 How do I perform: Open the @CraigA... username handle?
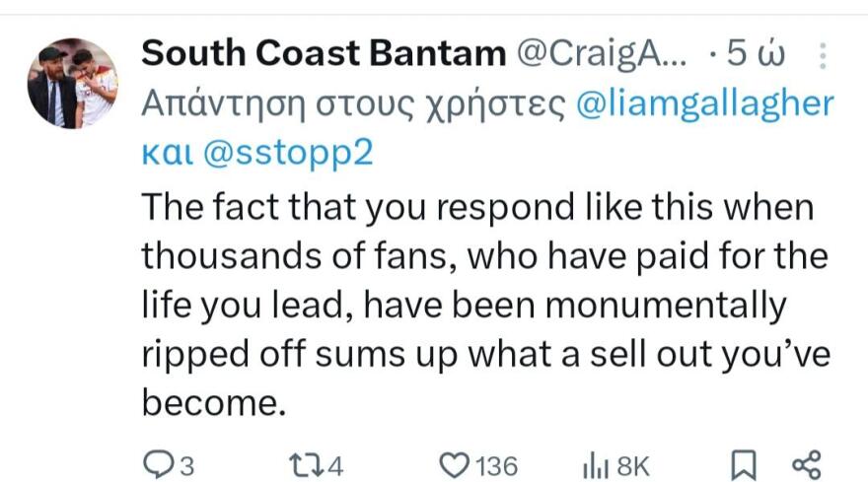tap(599, 54)
